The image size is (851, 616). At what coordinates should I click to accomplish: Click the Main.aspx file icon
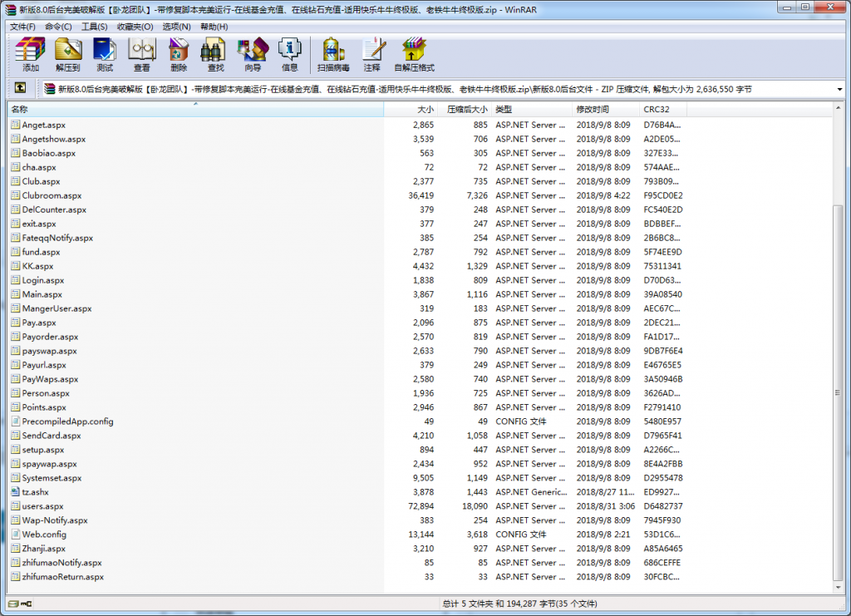click(x=15, y=294)
